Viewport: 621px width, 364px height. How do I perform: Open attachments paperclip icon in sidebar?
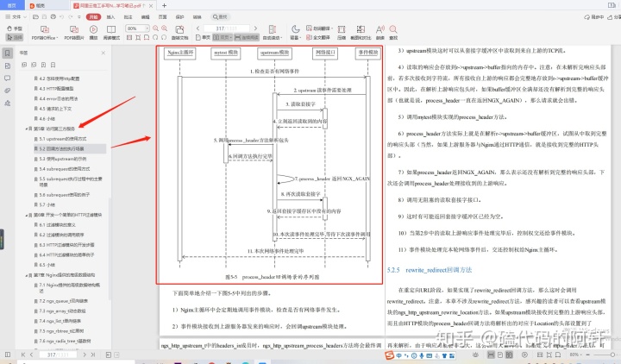click(8, 91)
